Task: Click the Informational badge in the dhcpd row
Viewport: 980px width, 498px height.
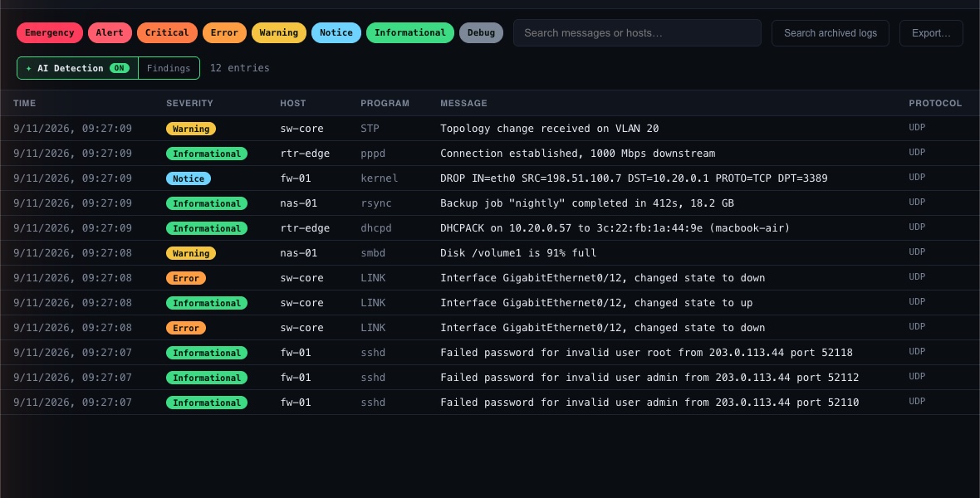Action: [x=206, y=228]
